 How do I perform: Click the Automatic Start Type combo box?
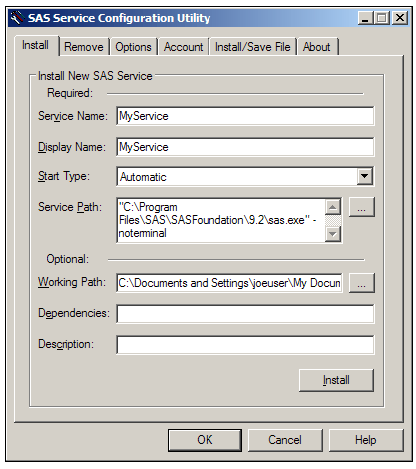245,176
